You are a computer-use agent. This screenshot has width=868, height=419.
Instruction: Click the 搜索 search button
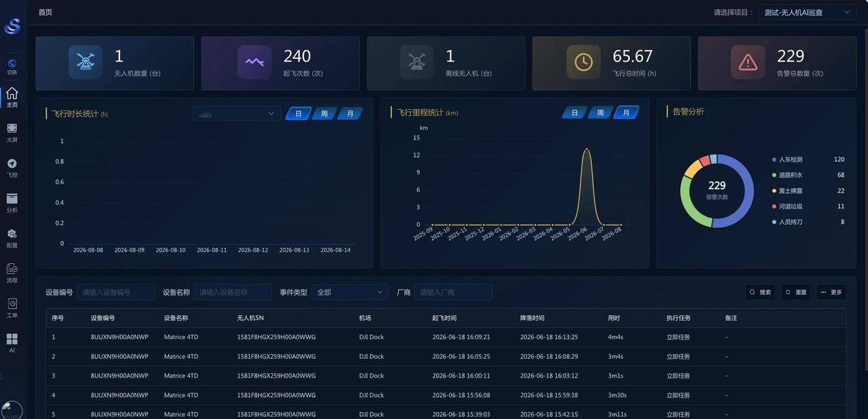tap(760, 292)
